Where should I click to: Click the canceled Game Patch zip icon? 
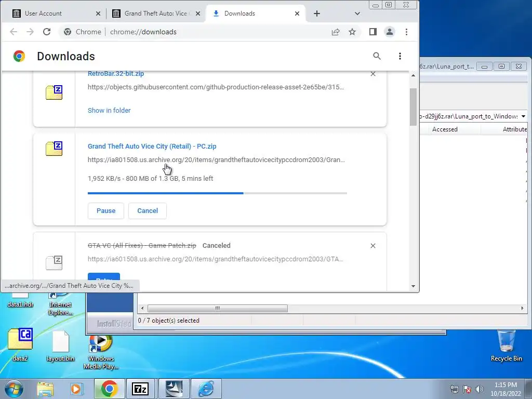tap(54, 262)
